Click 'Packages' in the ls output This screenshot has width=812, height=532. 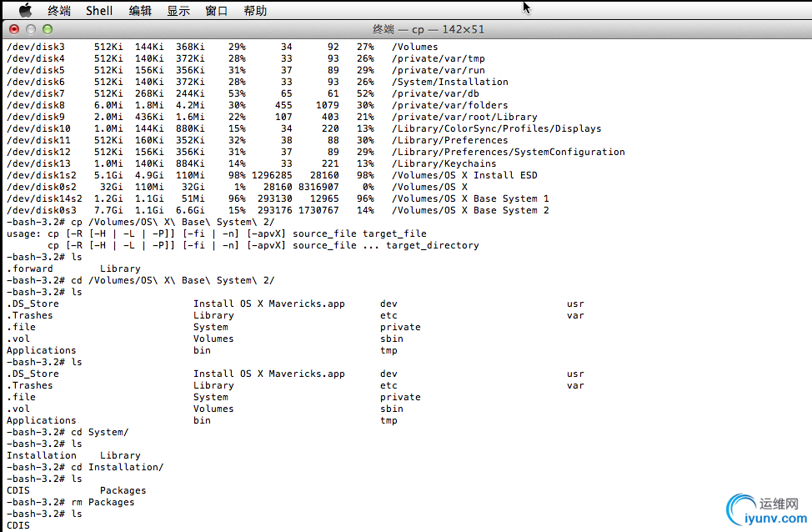[123, 490]
